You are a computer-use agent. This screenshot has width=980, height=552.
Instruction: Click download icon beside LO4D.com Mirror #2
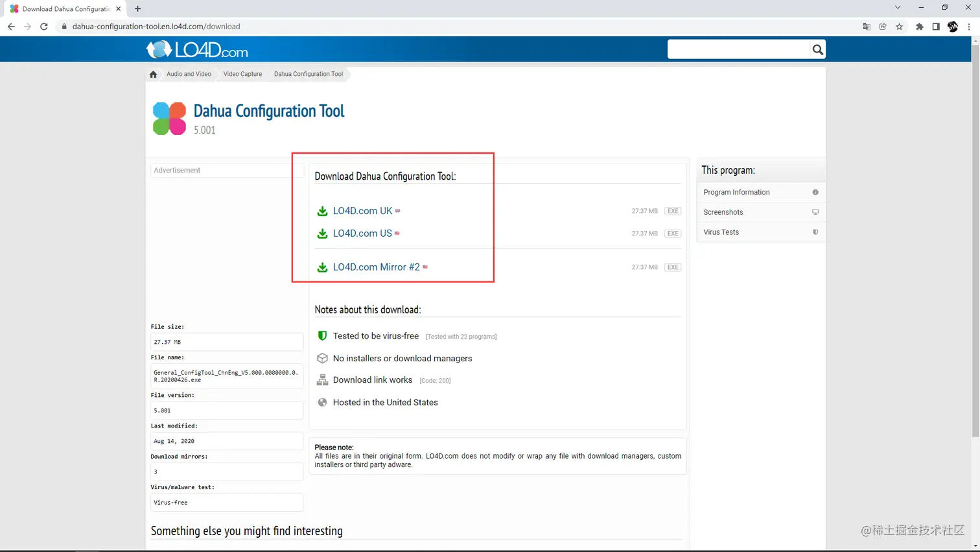(322, 267)
